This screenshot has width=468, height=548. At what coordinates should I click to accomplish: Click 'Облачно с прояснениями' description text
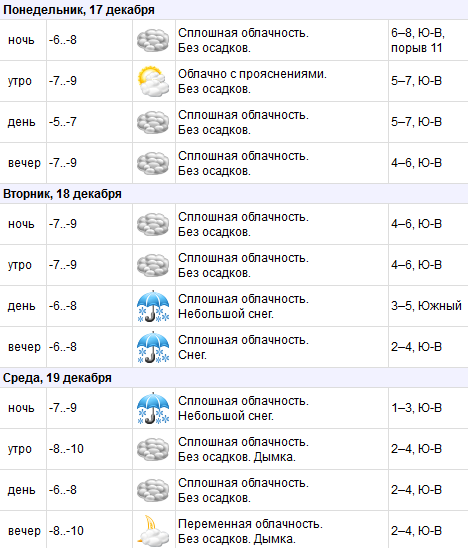pos(252,74)
